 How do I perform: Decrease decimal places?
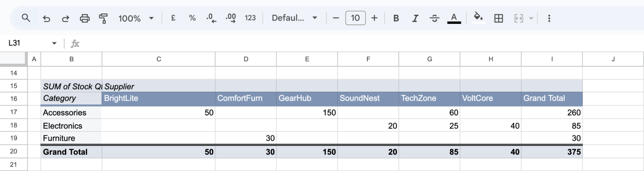pyautogui.click(x=211, y=18)
